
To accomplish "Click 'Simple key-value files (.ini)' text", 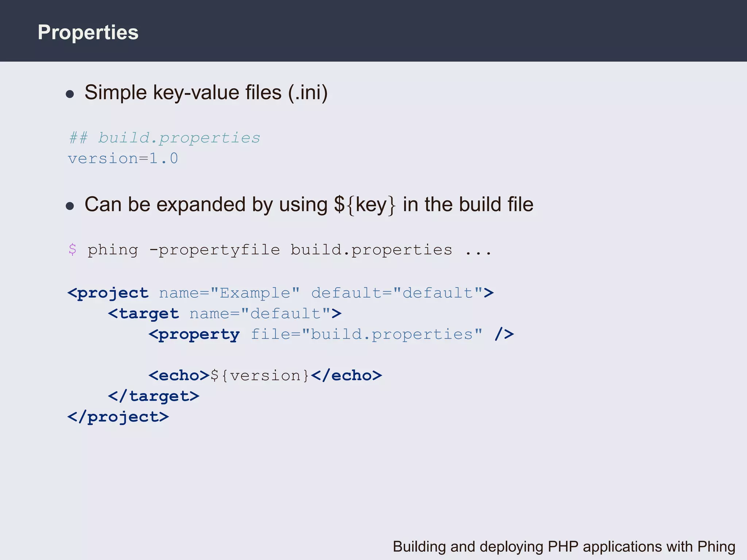I will (206, 93).
